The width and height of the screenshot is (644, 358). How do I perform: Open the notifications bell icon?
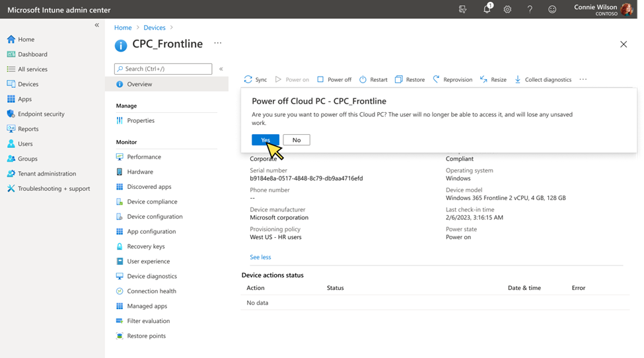pos(487,9)
